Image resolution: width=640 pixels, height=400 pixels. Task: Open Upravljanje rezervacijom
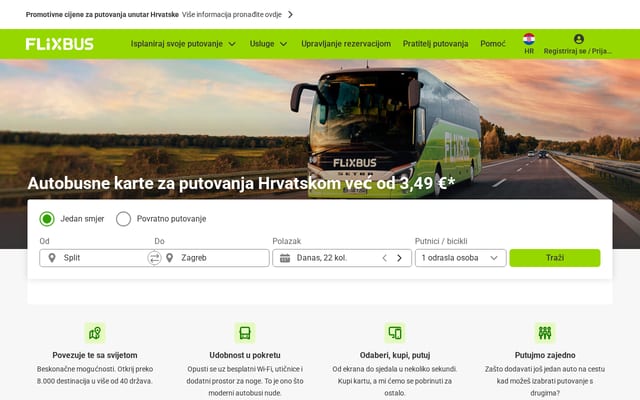tap(346, 44)
